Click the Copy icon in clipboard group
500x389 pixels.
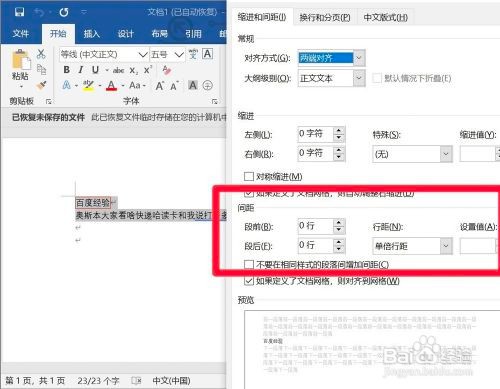coord(41,70)
